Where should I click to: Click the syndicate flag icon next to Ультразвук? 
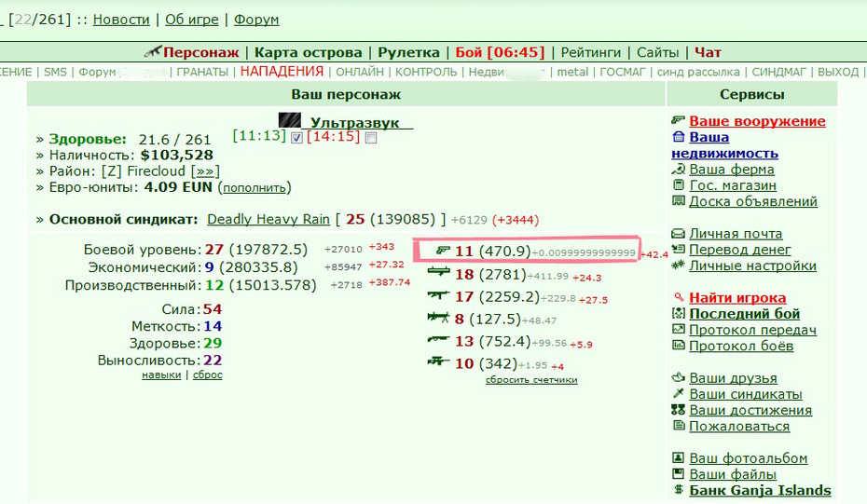(290, 120)
